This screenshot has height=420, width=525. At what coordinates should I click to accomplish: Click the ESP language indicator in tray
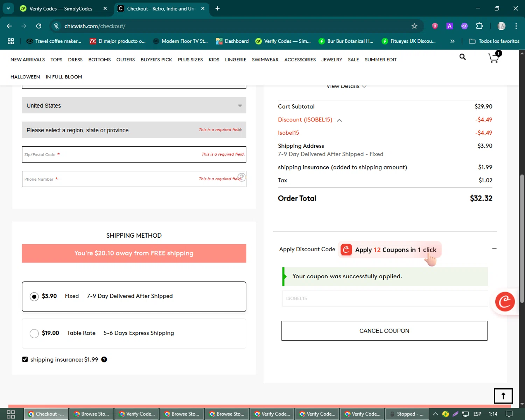point(477,414)
